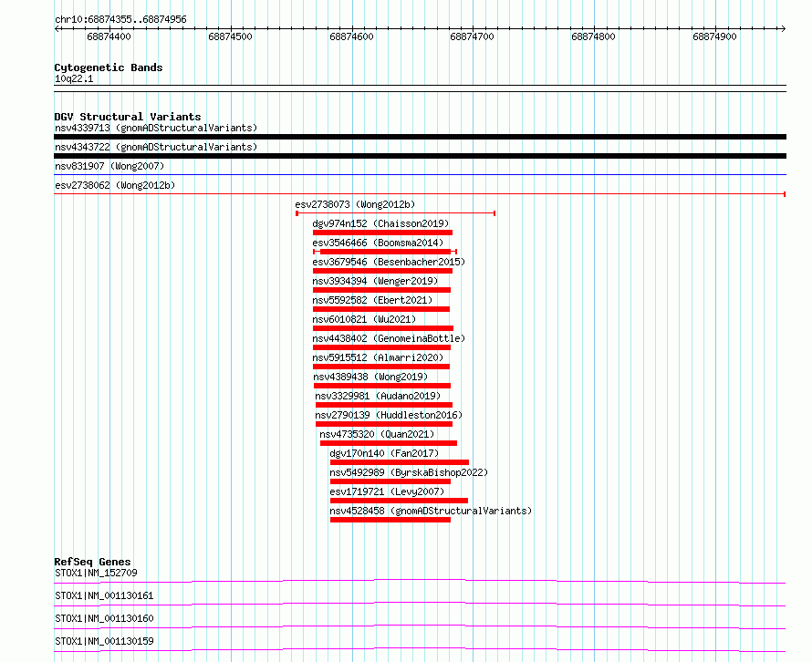Open variant nsv4438402 (GenomeinaBottle) label
Image resolution: width=812 pixels, height=662 pixels.
click(389, 338)
